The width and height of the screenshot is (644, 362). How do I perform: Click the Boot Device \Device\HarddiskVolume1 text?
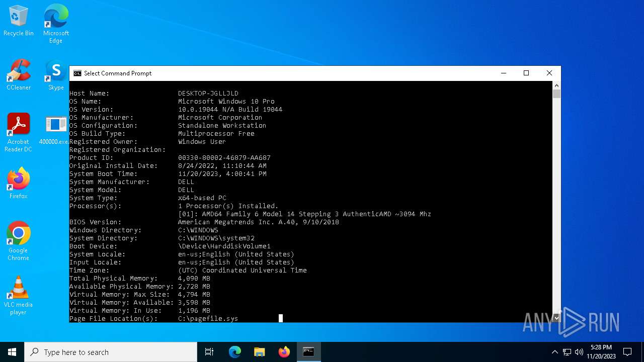(x=224, y=246)
